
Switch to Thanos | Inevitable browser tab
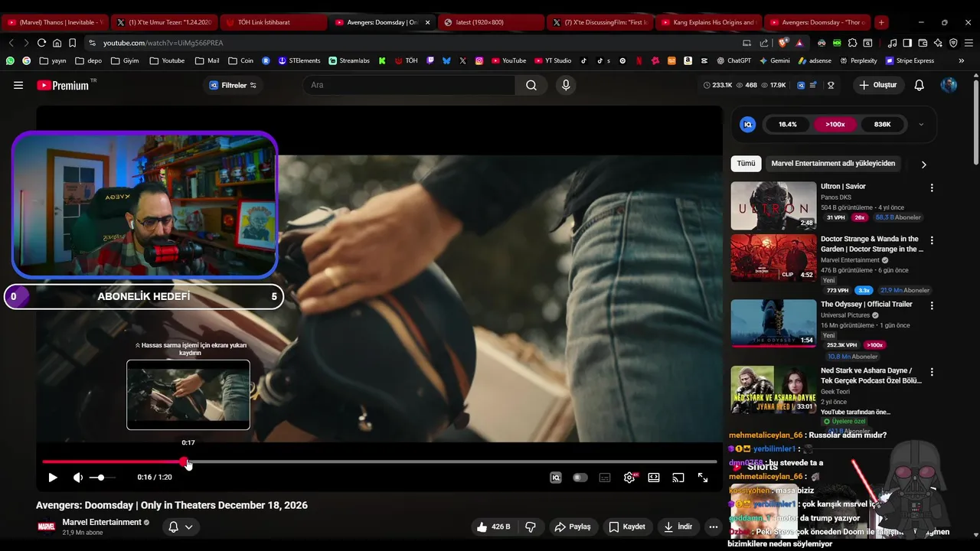[54, 22]
